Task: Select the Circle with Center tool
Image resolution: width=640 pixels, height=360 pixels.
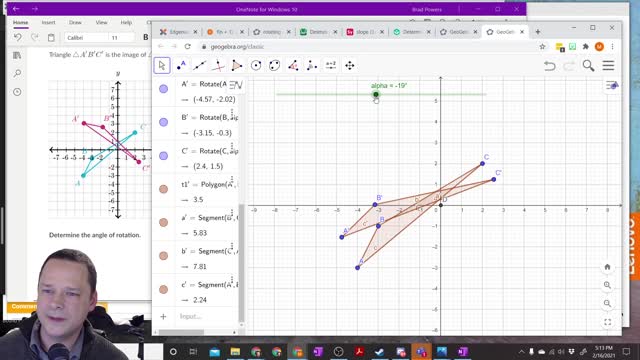Action: click(x=256, y=65)
